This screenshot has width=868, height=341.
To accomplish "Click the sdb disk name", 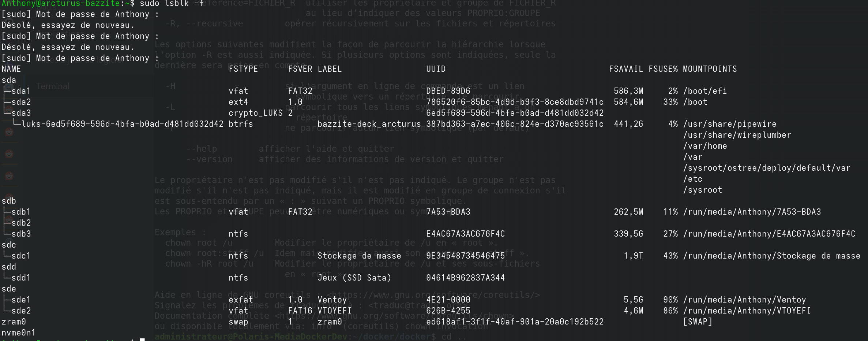I will tap(9, 201).
